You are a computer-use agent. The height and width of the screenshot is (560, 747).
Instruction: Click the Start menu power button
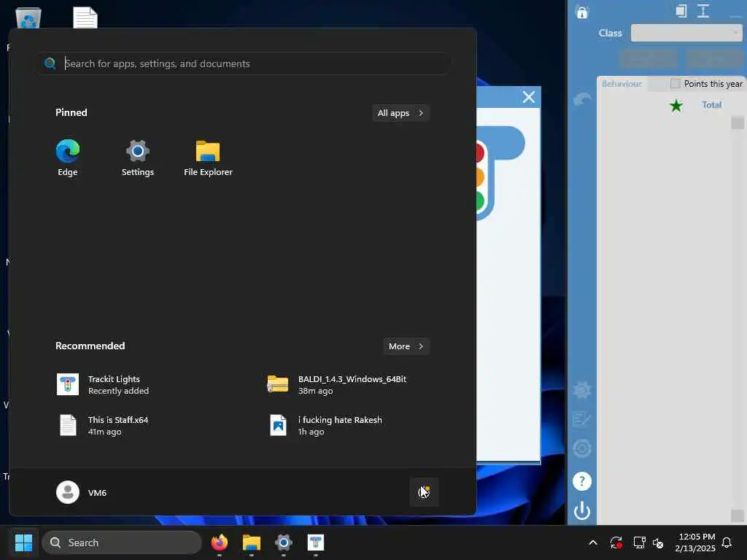[424, 492]
